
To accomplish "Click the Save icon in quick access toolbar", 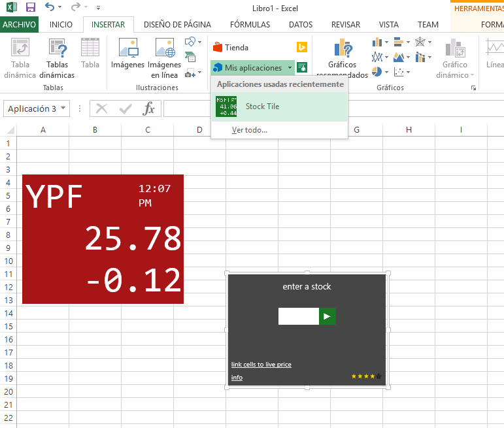I will point(31,7).
